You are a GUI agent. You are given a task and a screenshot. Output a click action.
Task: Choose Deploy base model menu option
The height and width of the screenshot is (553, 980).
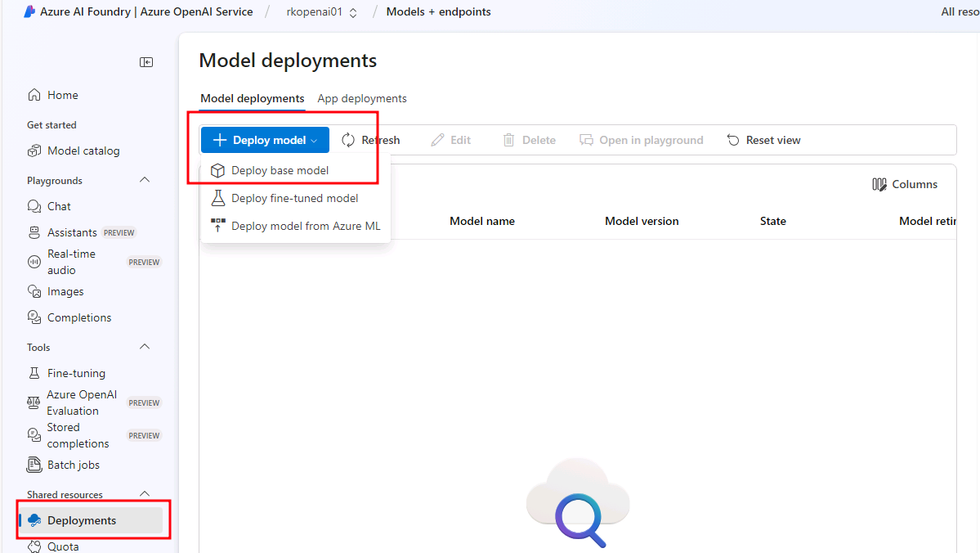[x=280, y=170]
